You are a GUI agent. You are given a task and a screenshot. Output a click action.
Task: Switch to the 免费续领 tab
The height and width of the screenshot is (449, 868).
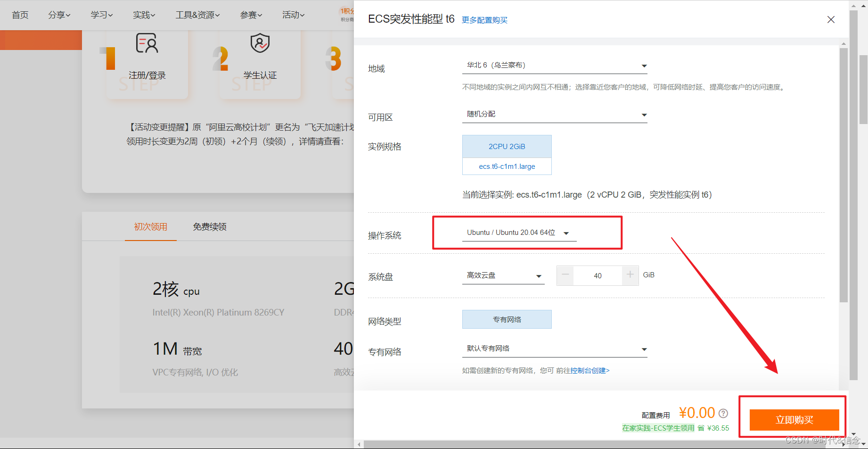(x=210, y=227)
